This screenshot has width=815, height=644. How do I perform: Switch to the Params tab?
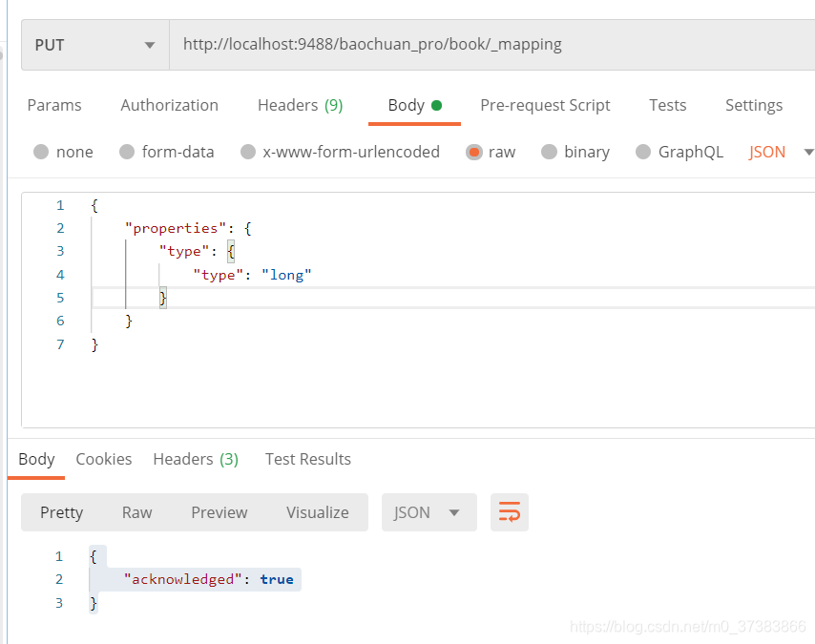[x=54, y=105]
